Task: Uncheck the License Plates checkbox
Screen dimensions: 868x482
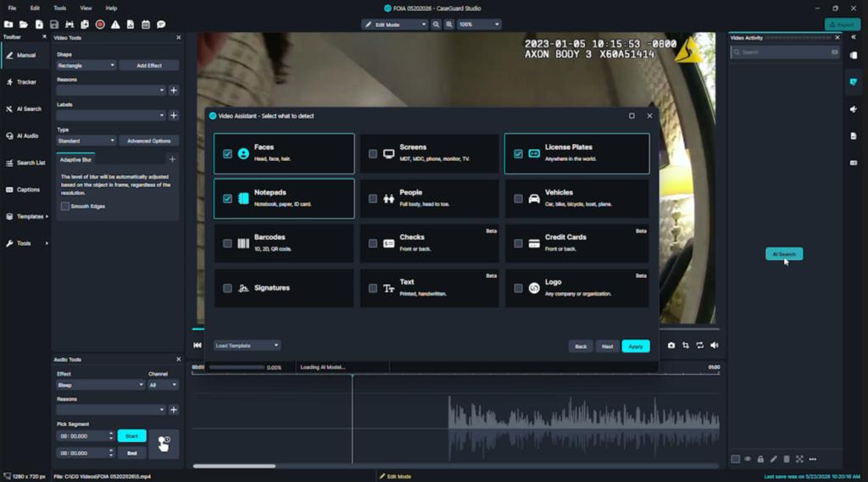Action: pos(518,154)
